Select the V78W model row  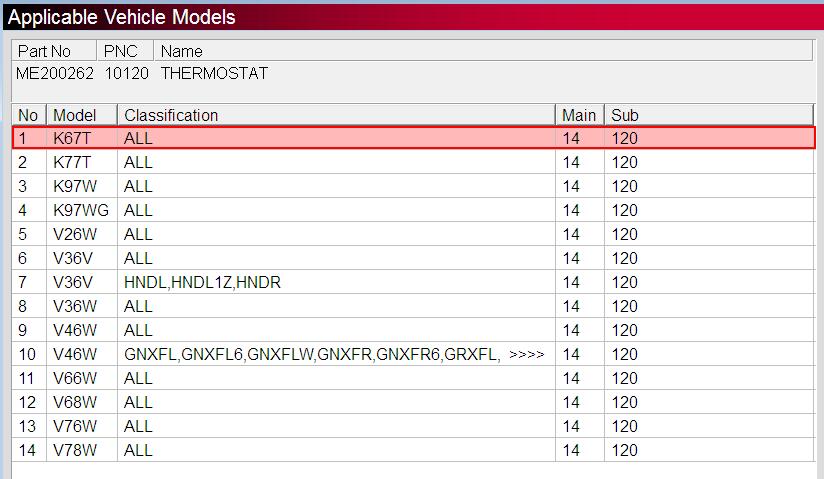coord(414,450)
